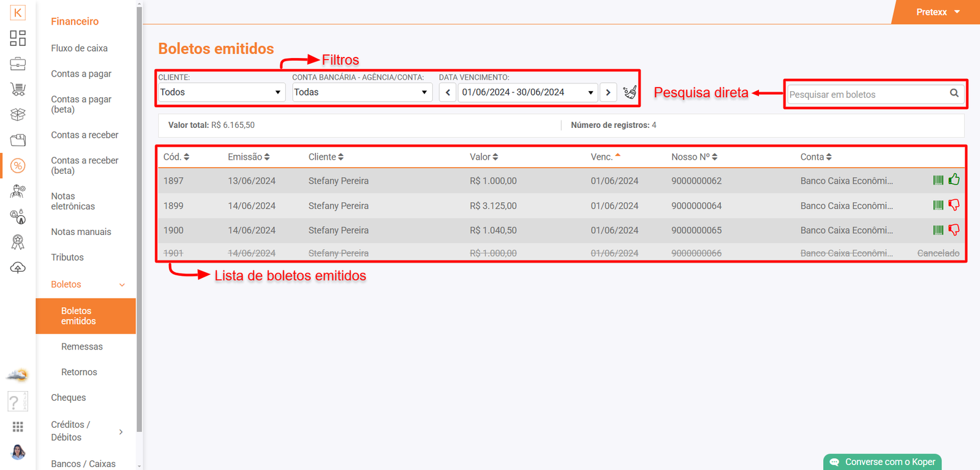Click the red thumbs-down on boleto 1899
The width and height of the screenshot is (980, 470).
pyautogui.click(x=954, y=205)
